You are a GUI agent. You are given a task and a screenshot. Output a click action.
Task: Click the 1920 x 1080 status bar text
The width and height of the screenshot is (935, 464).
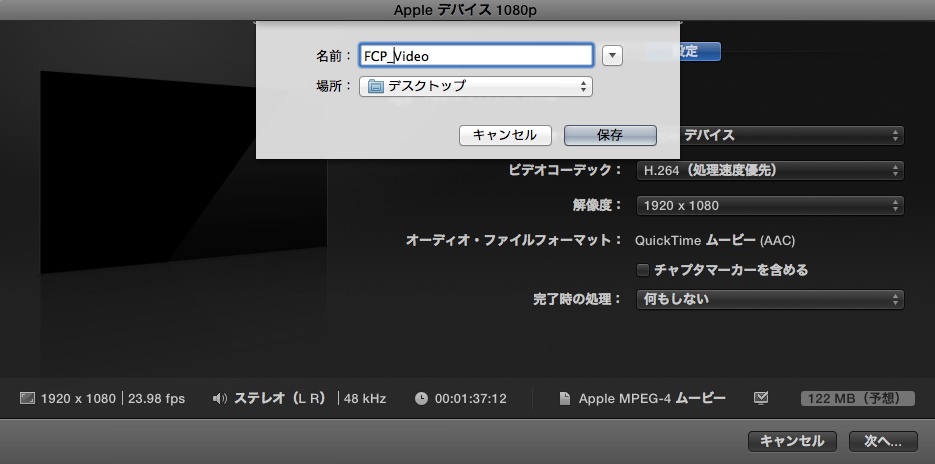click(x=78, y=398)
